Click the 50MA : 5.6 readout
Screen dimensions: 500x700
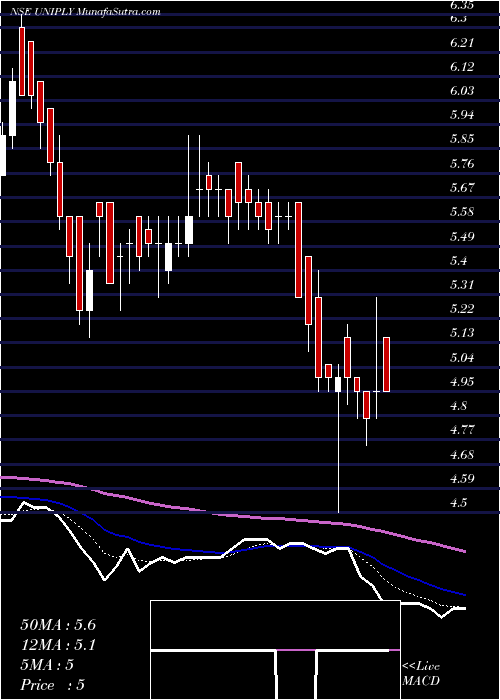pyautogui.click(x=58, y=625)
